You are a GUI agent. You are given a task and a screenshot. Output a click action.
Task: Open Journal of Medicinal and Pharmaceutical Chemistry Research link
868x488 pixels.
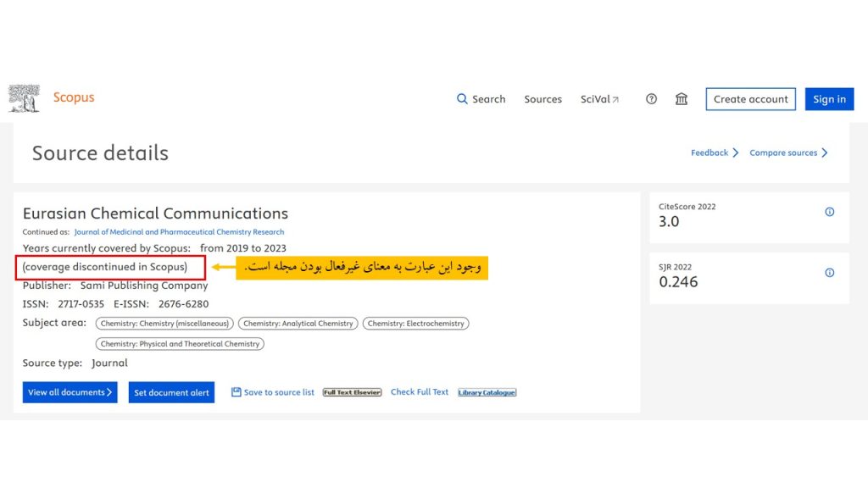point(179,232)
